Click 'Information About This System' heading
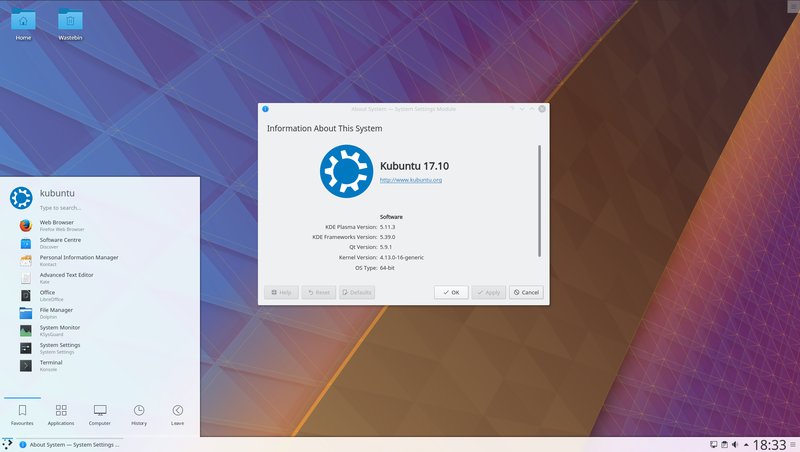This screenshot has height=452, width=800. pyautogui.click(x=324, y=129)
